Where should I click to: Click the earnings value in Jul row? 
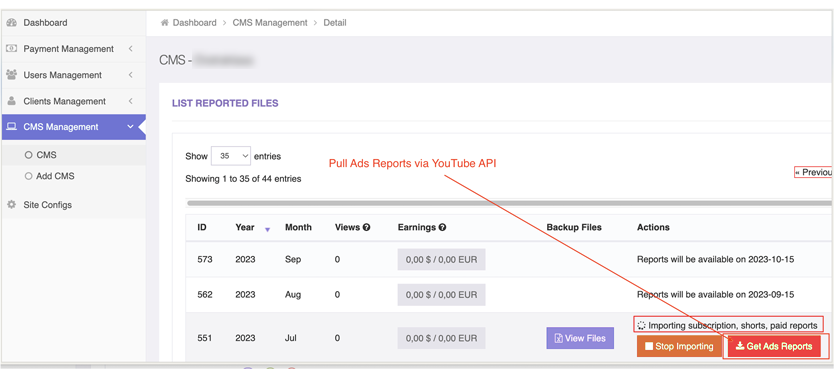coord(441,338)
